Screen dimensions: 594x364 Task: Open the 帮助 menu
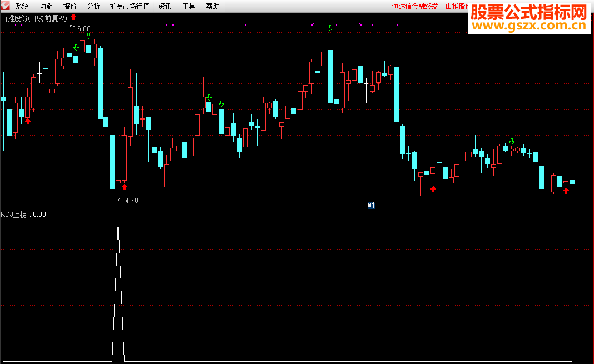pos(212,7)
